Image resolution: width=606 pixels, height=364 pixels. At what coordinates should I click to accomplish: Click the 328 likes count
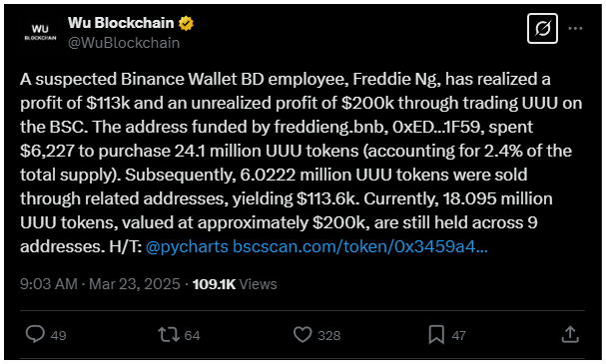(328, 335)
